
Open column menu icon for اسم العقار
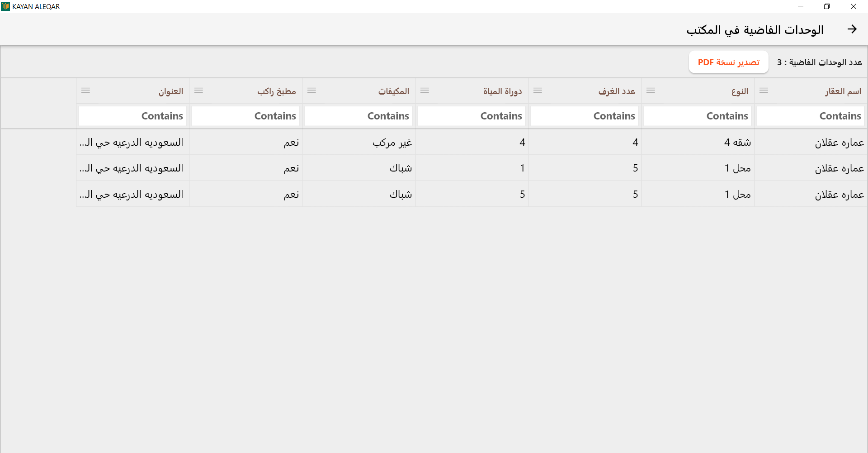coord(764,91)
